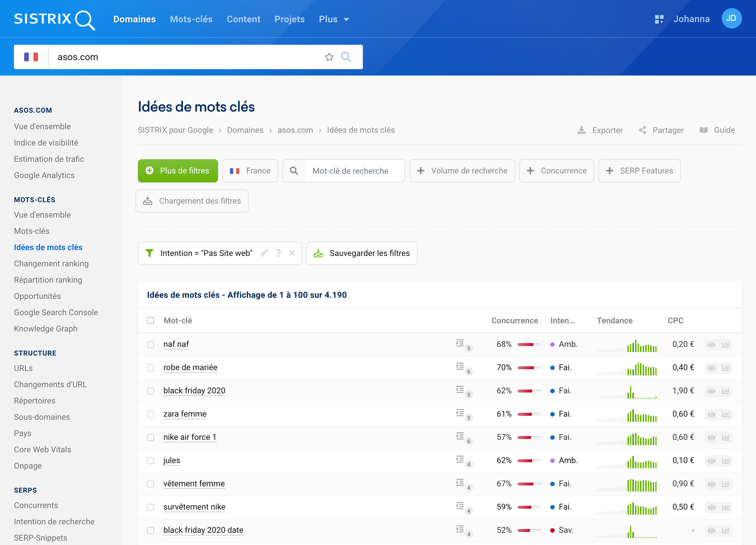756x545 pixels.
Task: Open the naf naf keyword link
Action: [176, 344]
